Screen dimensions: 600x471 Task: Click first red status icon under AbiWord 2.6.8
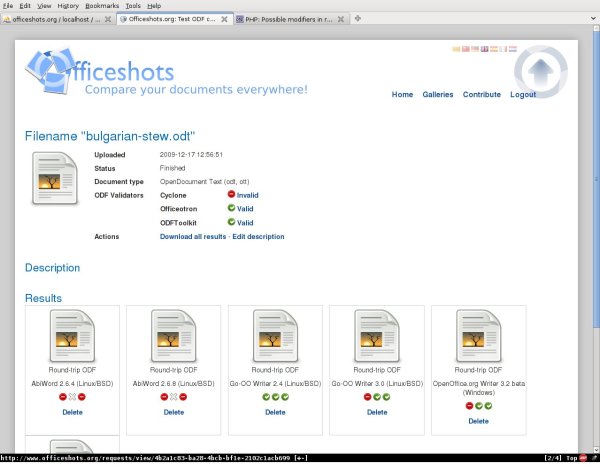click(164, 397)
